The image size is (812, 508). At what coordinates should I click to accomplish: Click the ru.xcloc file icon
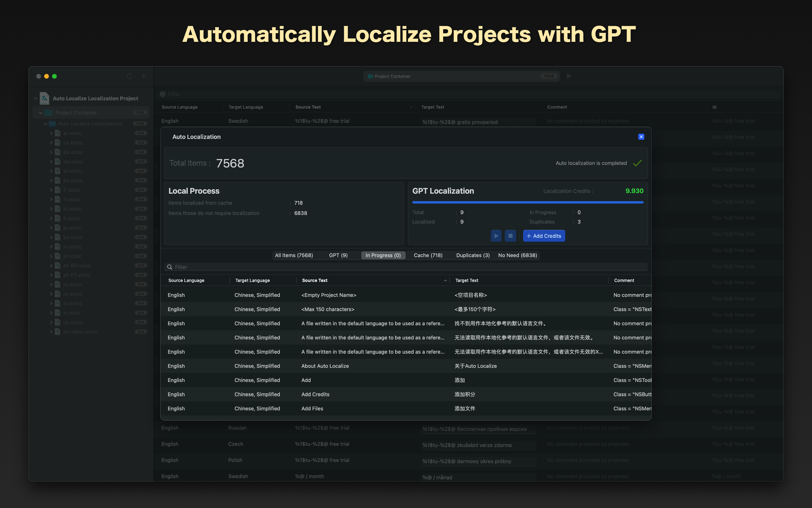[58, 294]
